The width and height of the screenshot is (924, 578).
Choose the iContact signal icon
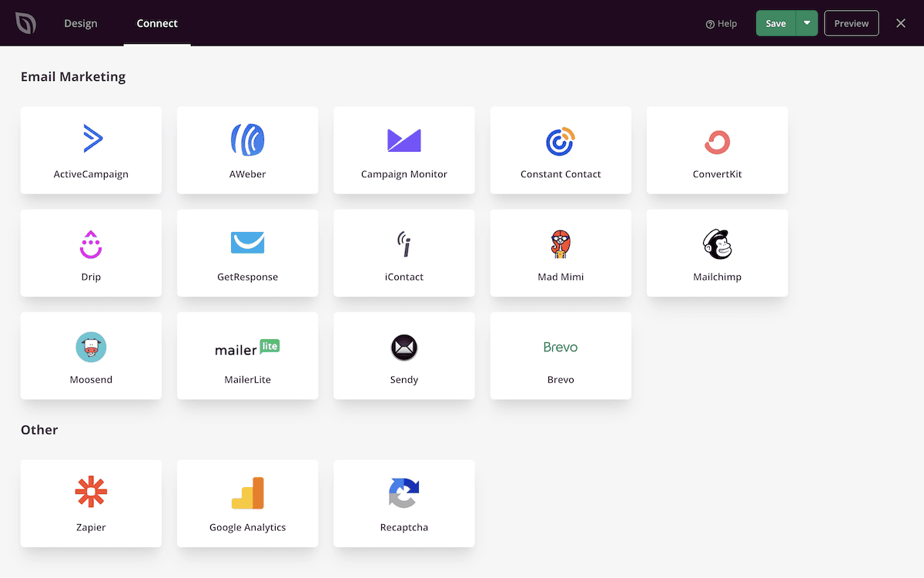pos(404,244)
